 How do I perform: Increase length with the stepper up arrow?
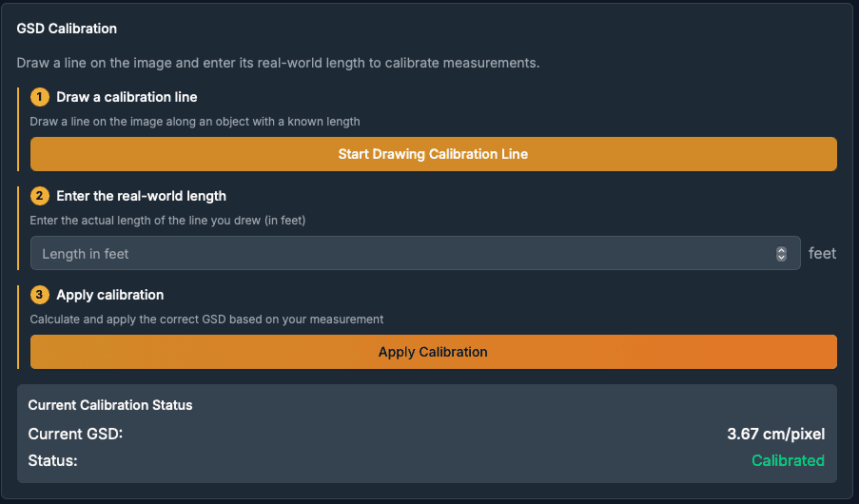pyautogui.click(x=781, y=250)
